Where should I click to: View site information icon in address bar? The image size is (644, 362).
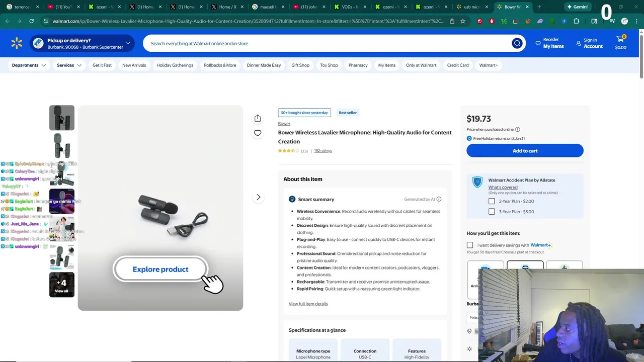[x=46, y=21]
